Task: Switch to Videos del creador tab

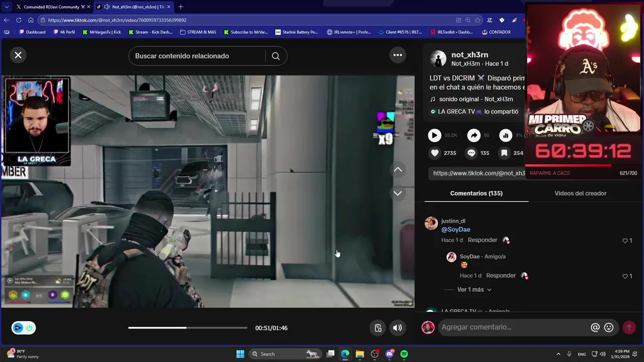Action: click(581, 193)
